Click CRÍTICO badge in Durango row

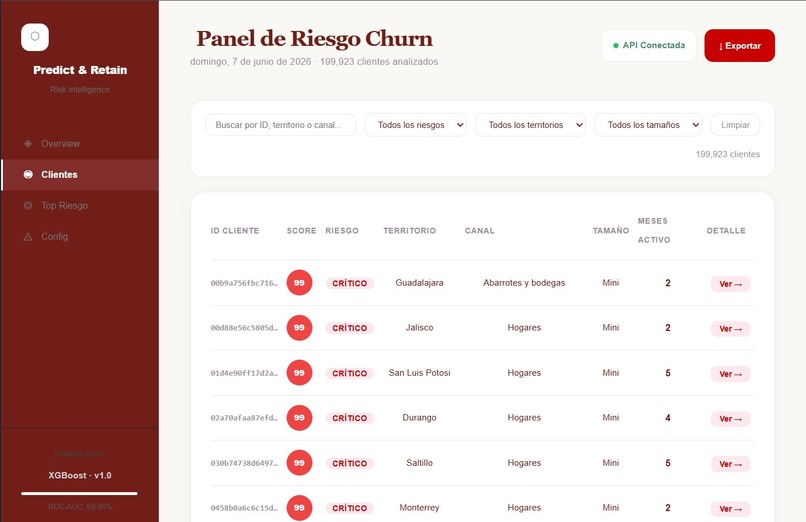[x=350, y=418]
